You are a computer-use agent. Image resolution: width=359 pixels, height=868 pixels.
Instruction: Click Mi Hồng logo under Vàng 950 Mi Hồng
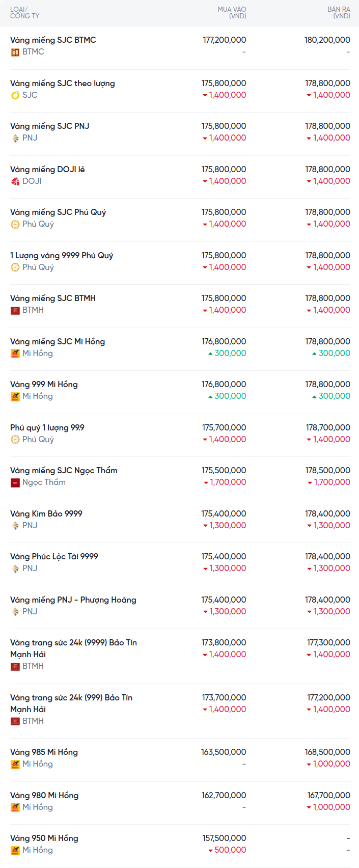click(15, 850)
